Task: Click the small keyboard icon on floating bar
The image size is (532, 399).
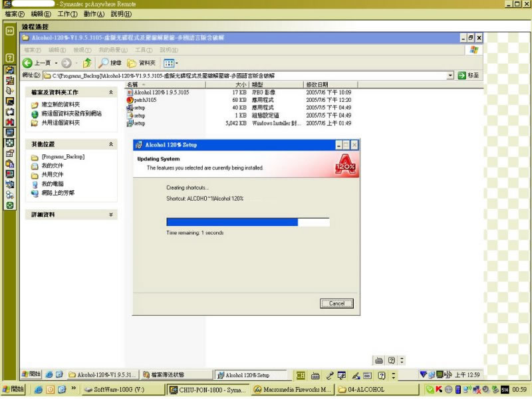Action: (x=379, y=360)
